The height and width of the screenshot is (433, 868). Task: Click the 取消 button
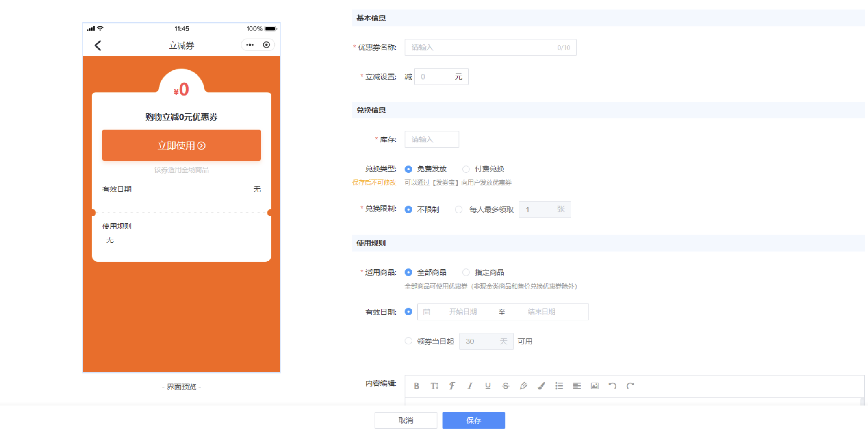click(x=406, y=420)
